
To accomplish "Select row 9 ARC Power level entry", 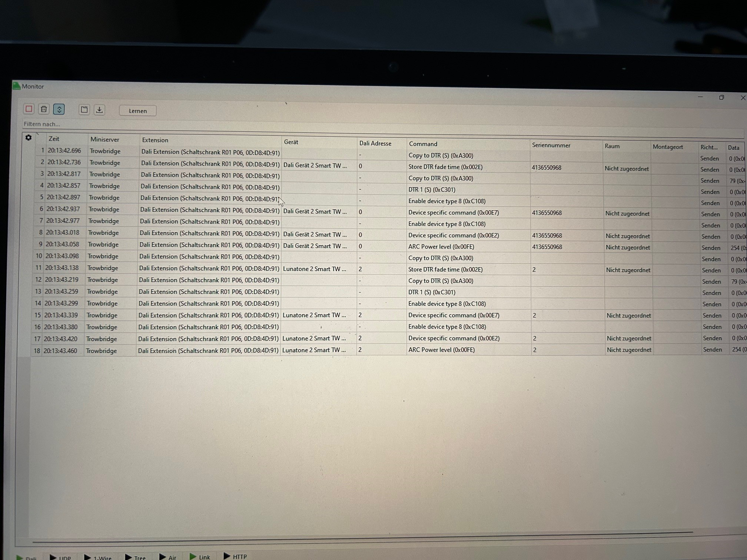I will (441, 247).
